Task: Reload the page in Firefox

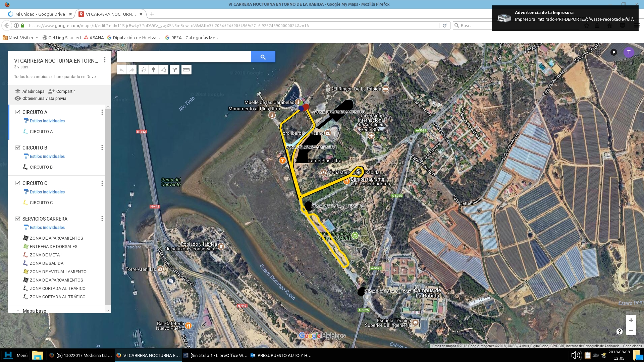Action: pyautogui.click(x=444, y=25)
